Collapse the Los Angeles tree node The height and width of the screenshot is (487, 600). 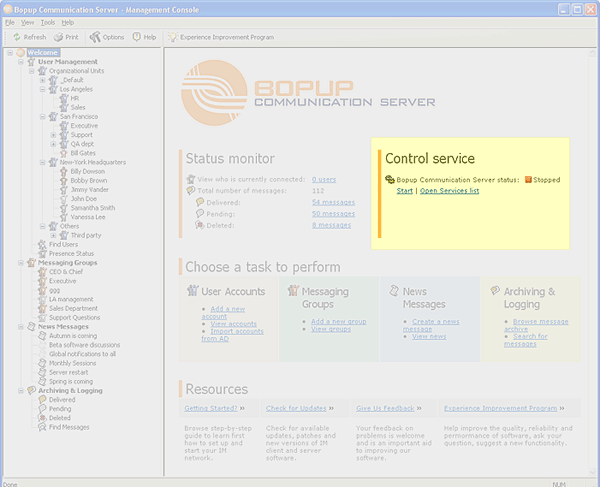[x=42, y=89]
